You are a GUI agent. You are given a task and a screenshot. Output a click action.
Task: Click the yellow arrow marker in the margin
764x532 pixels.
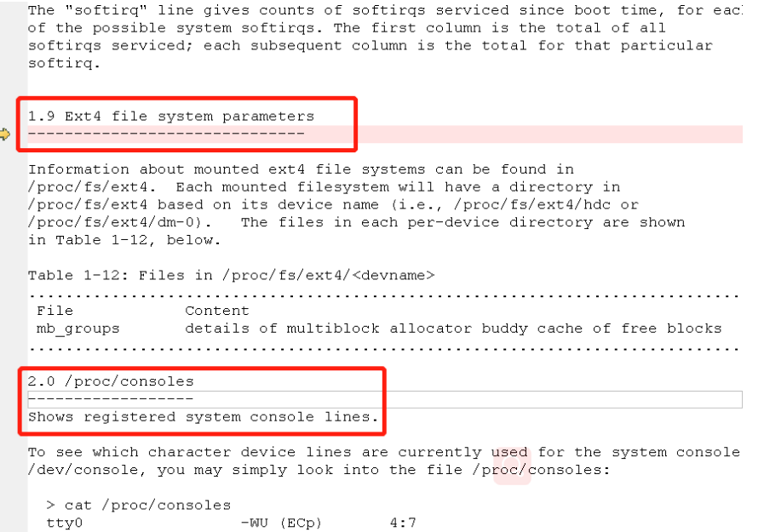coord(5,134)
